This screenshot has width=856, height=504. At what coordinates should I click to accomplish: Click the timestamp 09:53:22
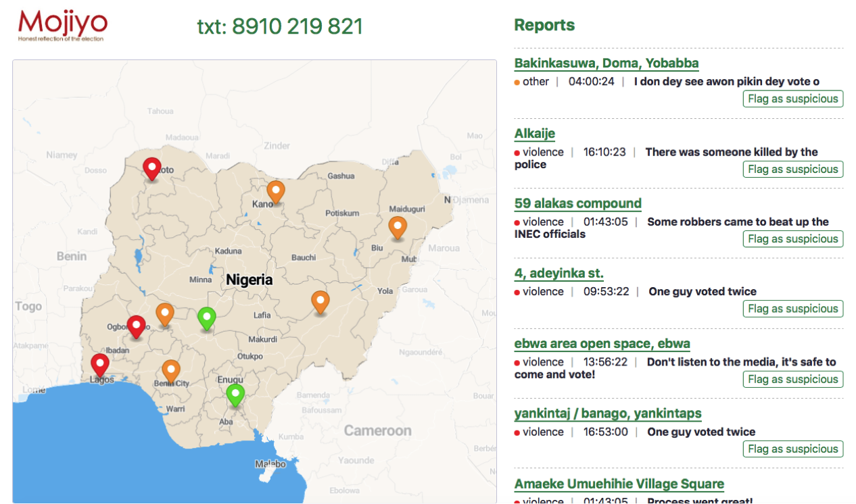click(607, 292)
